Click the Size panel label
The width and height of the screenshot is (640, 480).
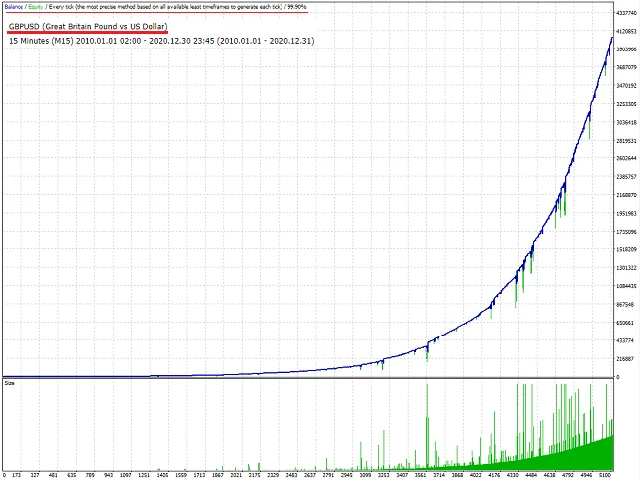click(10, 383)
